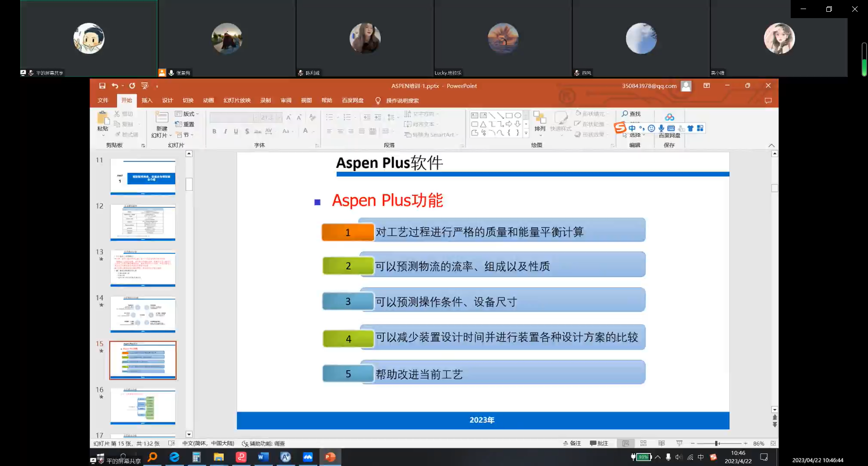Click the Sogou skin shirt icon
This screenshot has width=868, height=466.
pyautogui.click(x=690, y=128)
